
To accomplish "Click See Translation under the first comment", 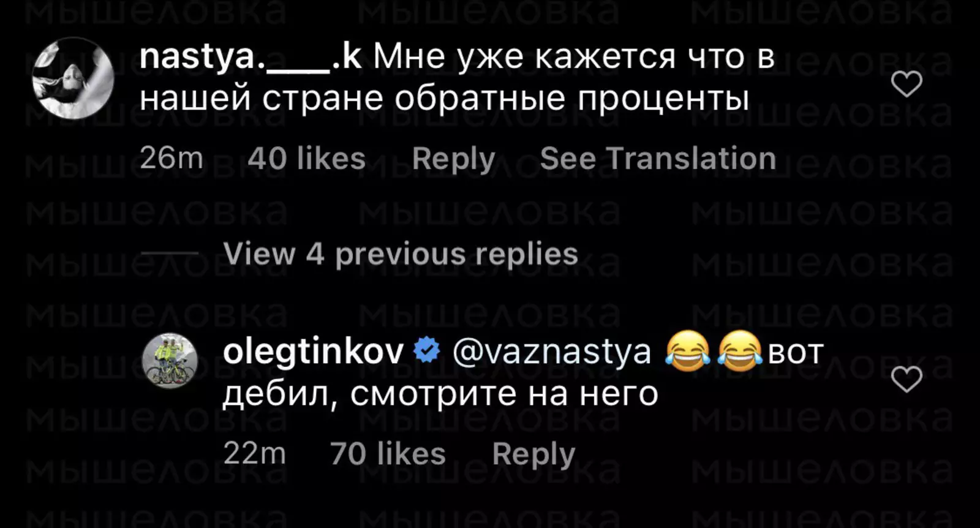I will [658, 159].
